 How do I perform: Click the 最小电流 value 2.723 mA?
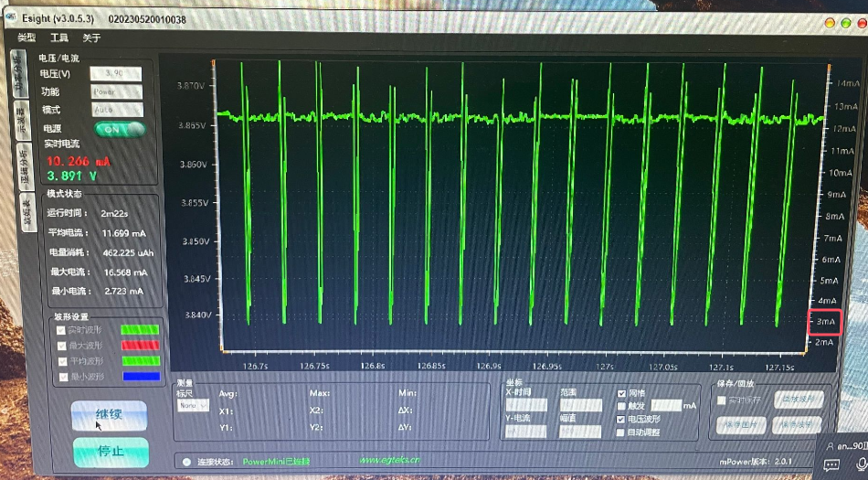124,292
